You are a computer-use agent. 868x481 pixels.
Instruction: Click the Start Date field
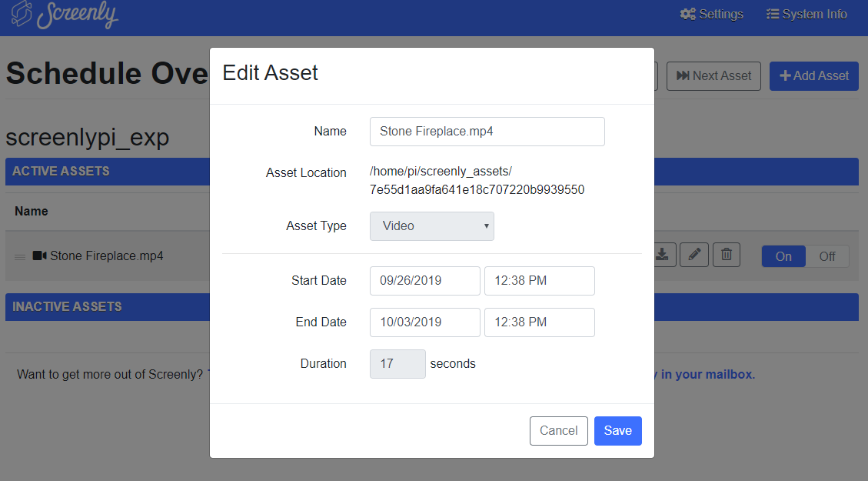(x=424, y=280)
